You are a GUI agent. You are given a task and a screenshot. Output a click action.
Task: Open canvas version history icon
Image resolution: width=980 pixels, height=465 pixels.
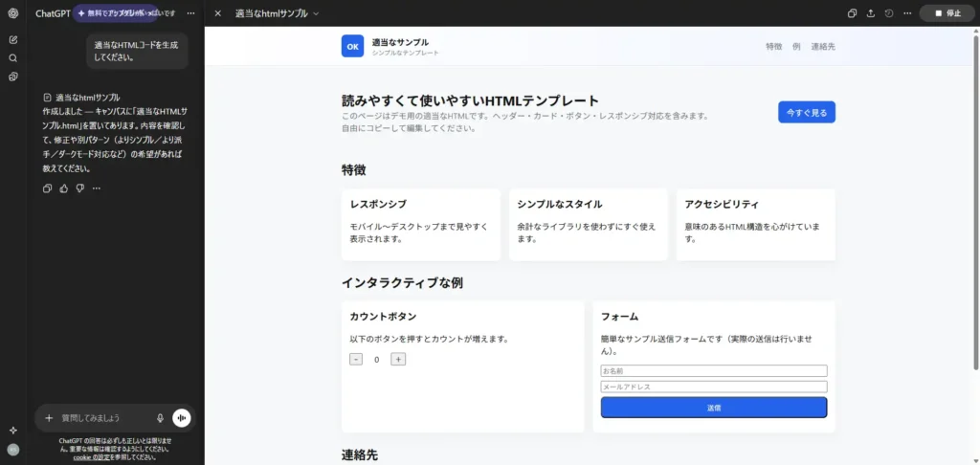889,13
